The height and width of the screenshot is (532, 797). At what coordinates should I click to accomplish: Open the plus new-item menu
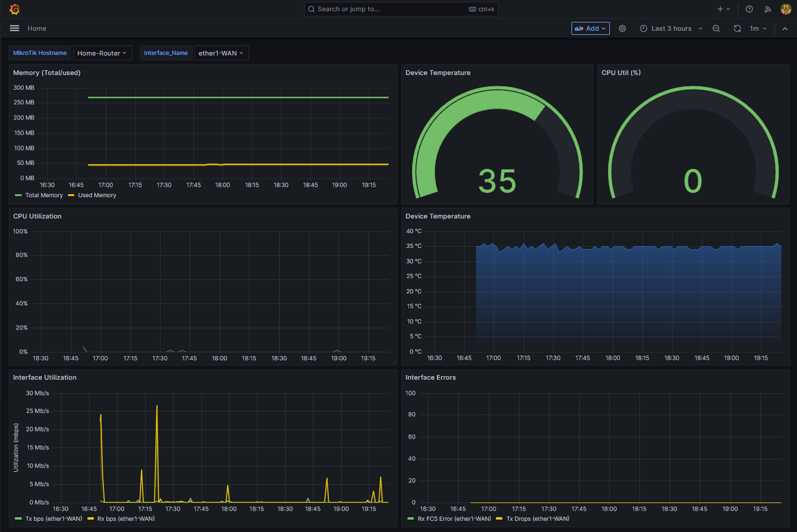click(724, 9)
